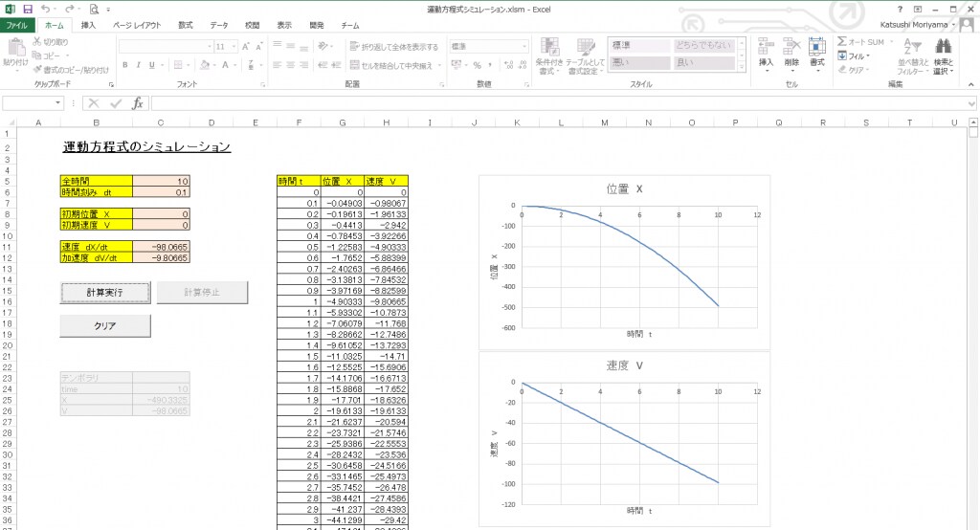The width and height of the screenshot is (980, 530).
Task: Toggle underline formatting
Action: [151, 65]
